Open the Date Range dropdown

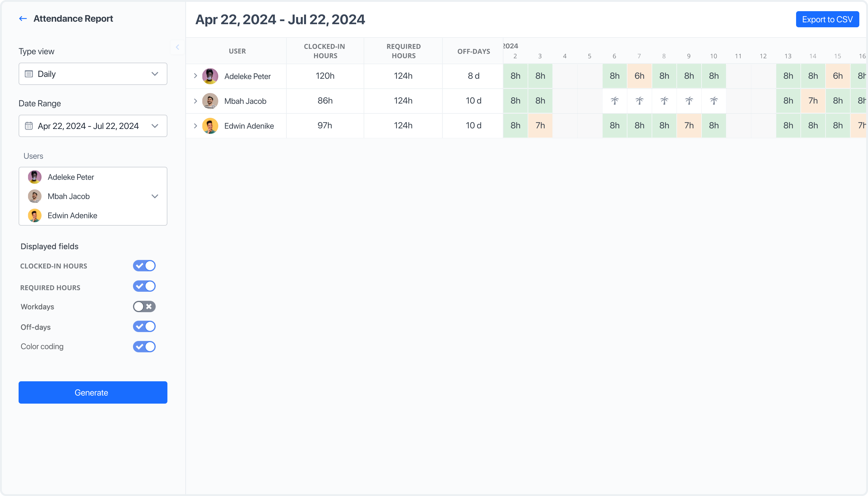point(93,126)
